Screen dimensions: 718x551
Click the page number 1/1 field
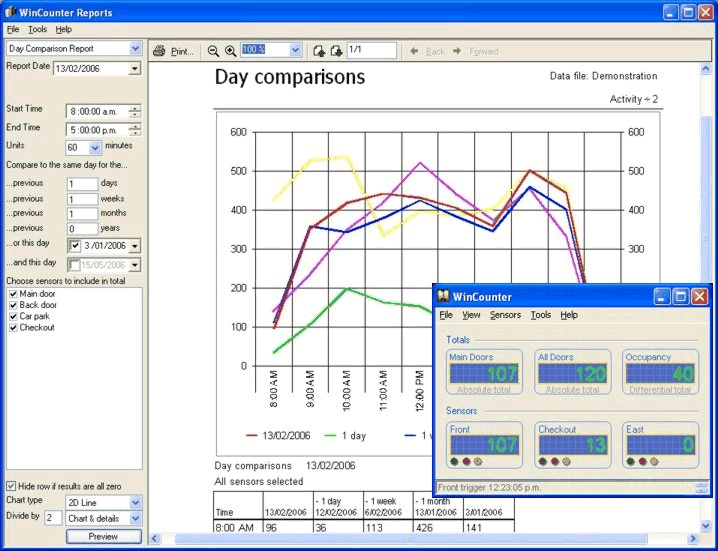coord(371,50)
